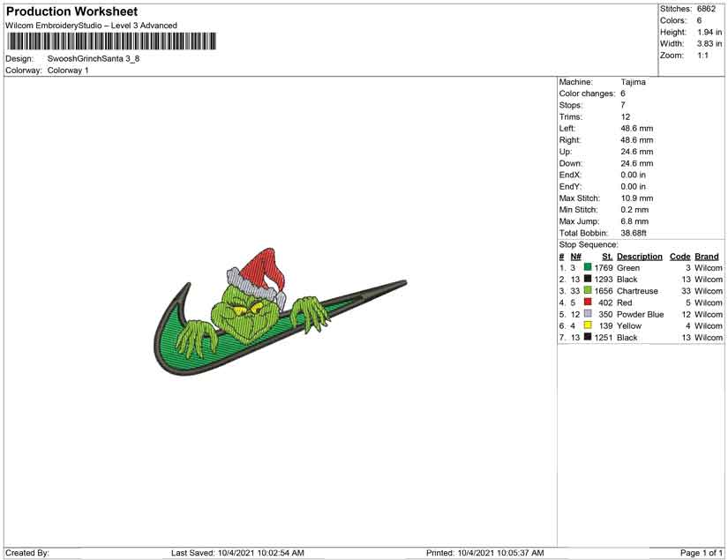
Task: Click the 'Wilcom' brand in Chartreuse row
Action: [709, 291]
